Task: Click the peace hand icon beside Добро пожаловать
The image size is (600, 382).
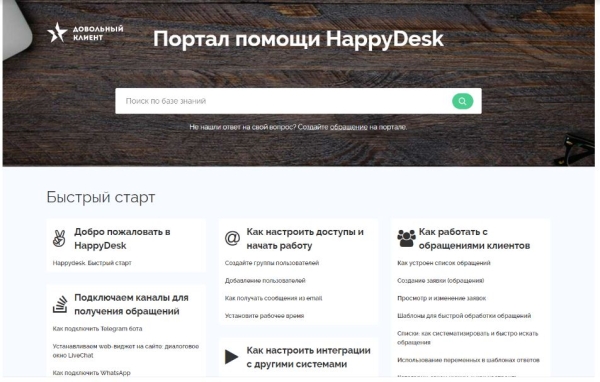Action: pyautogui.click(x=59, y=238)
